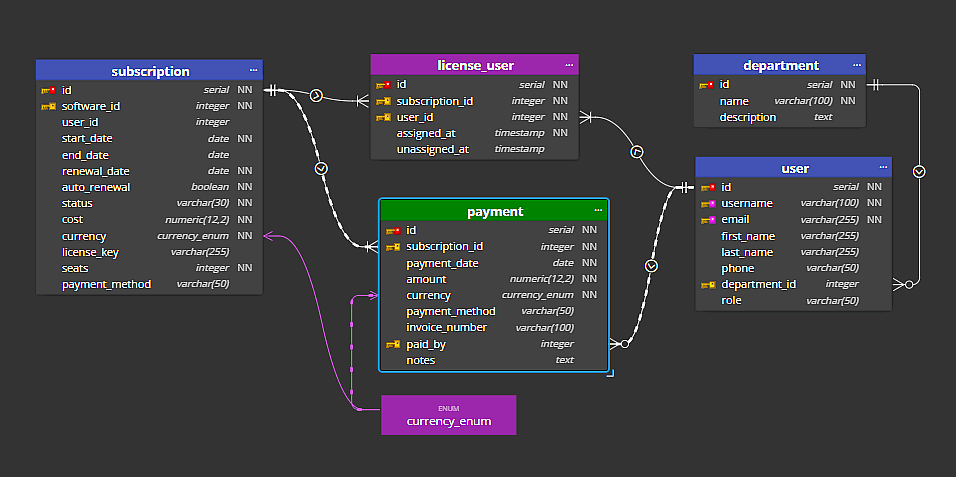
Task: Click the primary key icon of department id
Action: [x=707, y=85]
